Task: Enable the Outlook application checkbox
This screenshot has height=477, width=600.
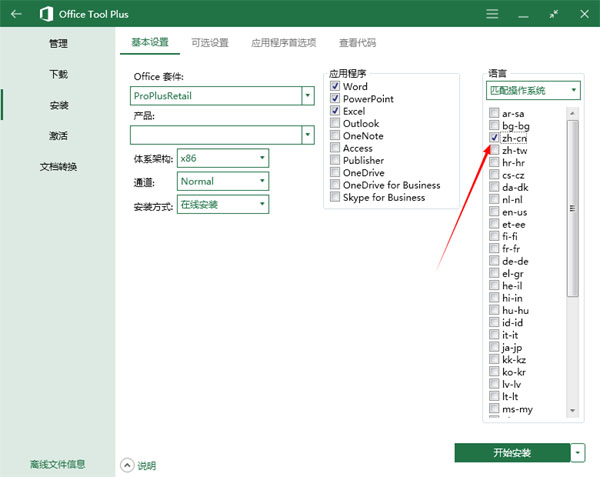Action: click(336, 124)
